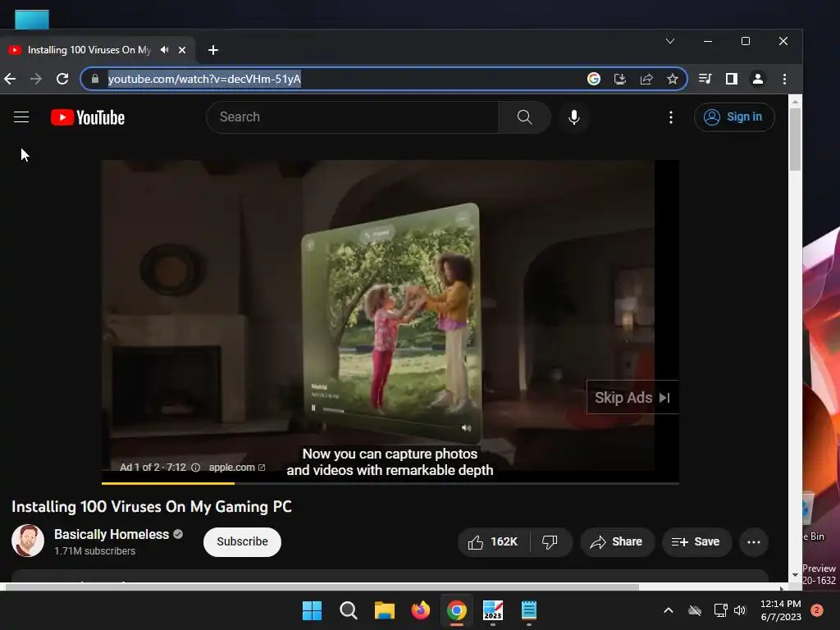Open the Basically Homeless channel avatar

click(28, 541)
